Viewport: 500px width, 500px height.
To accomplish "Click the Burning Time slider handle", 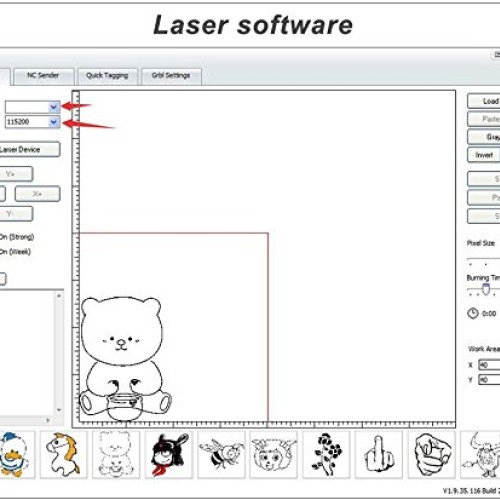I will [x=486, y=289].
